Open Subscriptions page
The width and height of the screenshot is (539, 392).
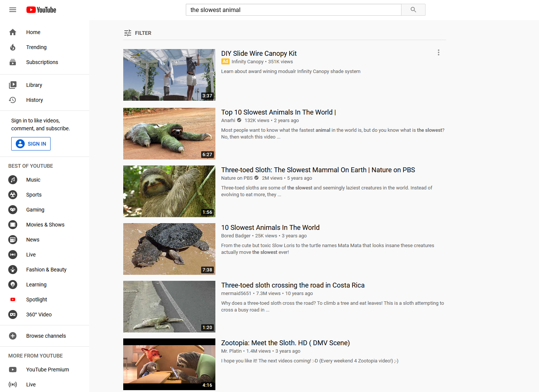(45, 62)
